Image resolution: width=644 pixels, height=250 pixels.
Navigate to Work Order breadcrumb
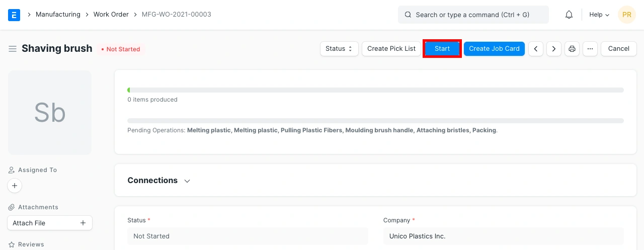[111, 15]
